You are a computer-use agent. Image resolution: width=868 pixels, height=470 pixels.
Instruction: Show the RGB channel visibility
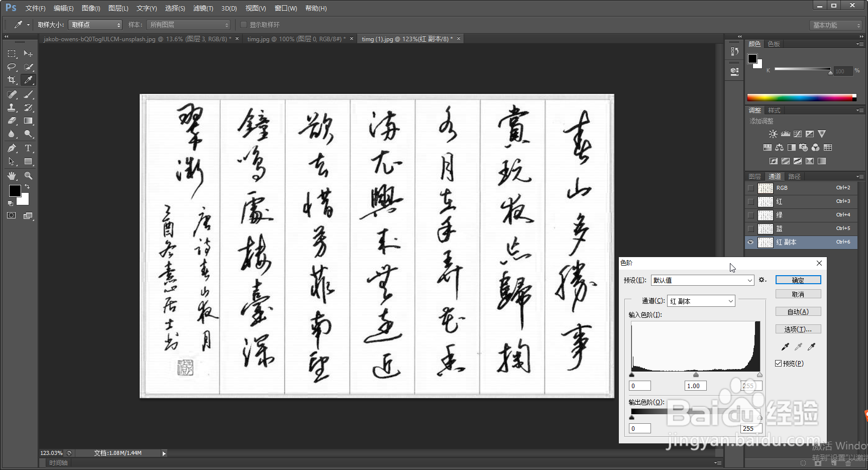coord(750,188)
